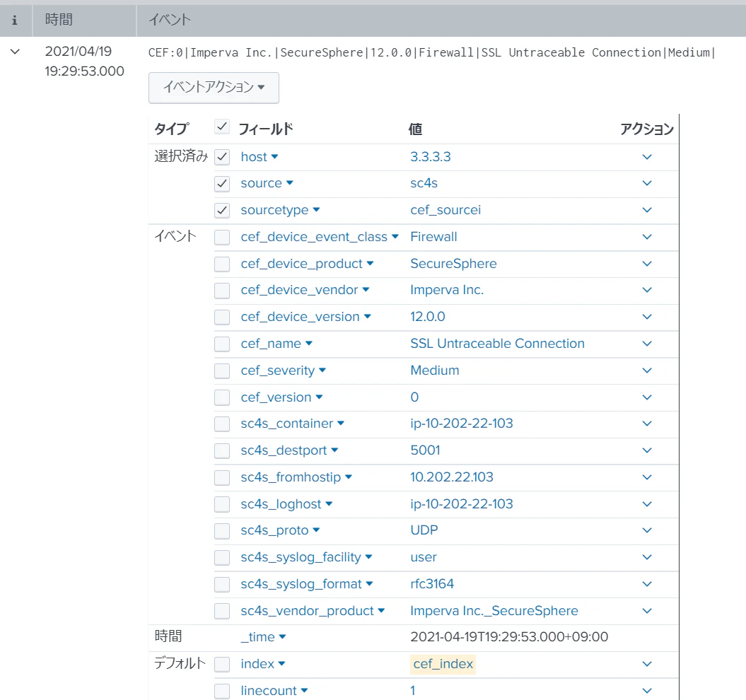746x700 pixels.
Task: Open the source field name dropdown
Action: pos(267,183)
